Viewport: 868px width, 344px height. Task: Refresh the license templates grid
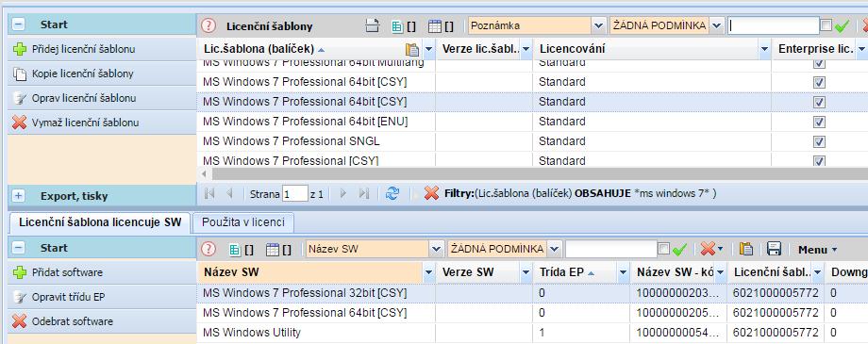tap(392, 193)
